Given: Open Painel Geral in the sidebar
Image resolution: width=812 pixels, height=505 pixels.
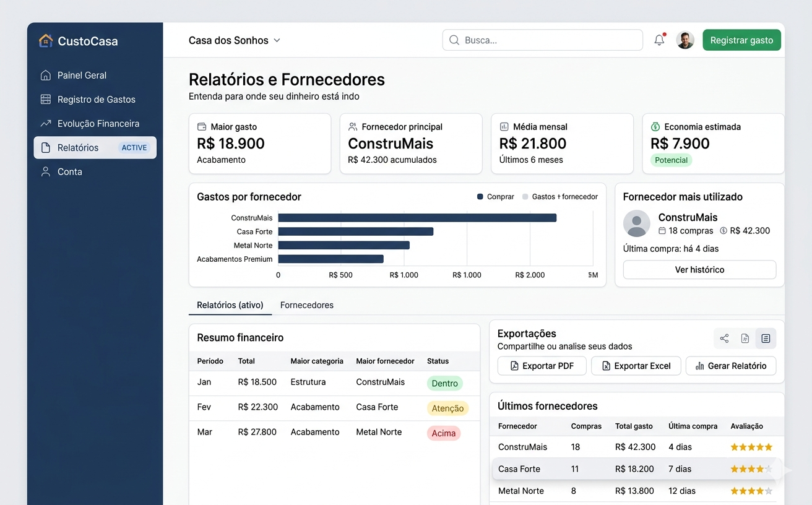Looking at the screenshot, I should 95,75.
